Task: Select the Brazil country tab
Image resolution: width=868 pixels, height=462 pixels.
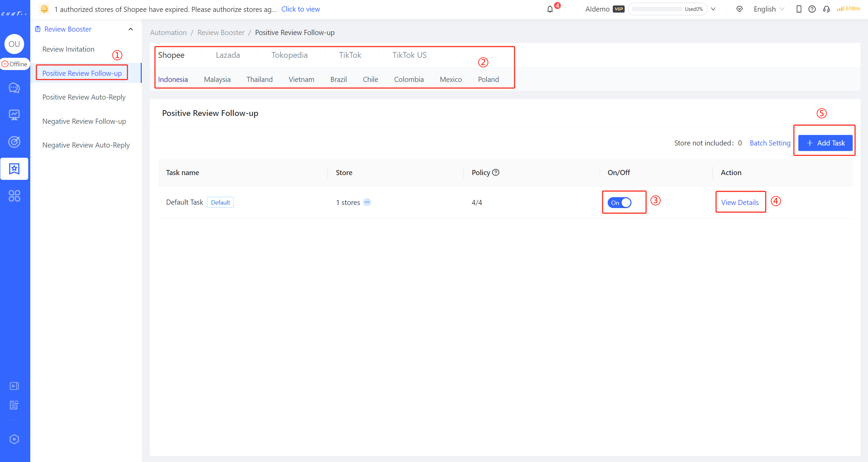Action: tap(338, 80)
